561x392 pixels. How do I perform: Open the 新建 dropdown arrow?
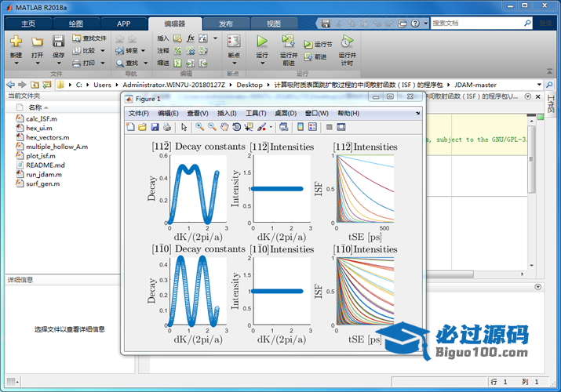point(16,64)
